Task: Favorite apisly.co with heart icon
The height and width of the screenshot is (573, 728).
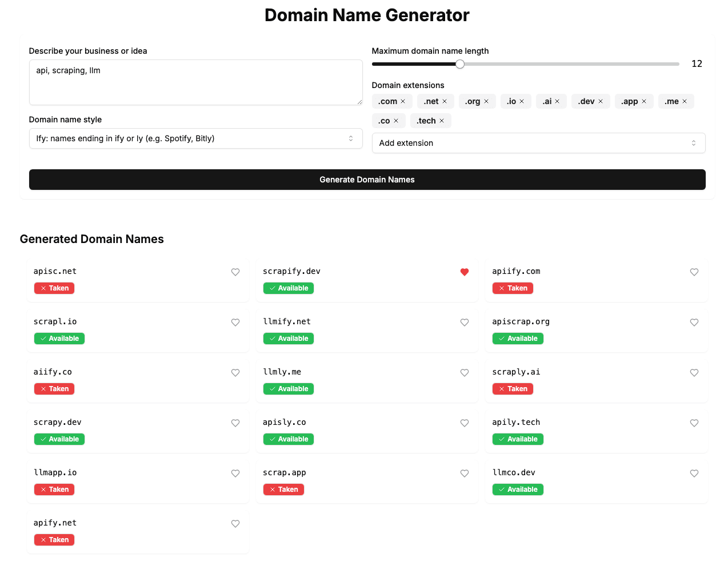Action: click(x=465, y=423)
